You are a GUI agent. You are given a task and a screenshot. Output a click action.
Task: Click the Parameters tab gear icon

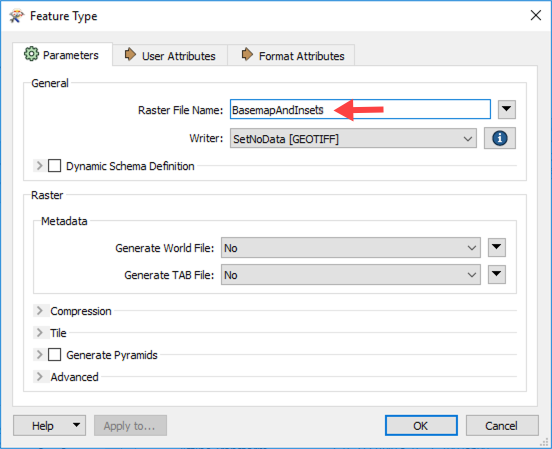click(31, 54)
